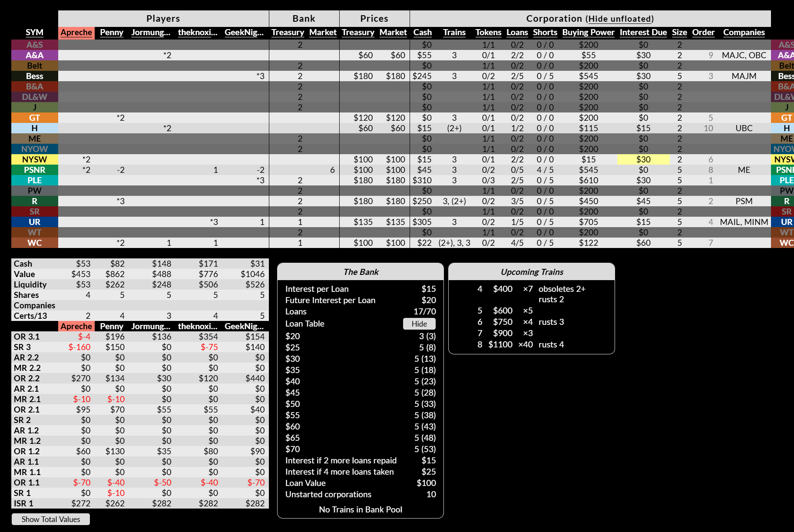
Task: Sort by the Companies column header
Action: 744,33
